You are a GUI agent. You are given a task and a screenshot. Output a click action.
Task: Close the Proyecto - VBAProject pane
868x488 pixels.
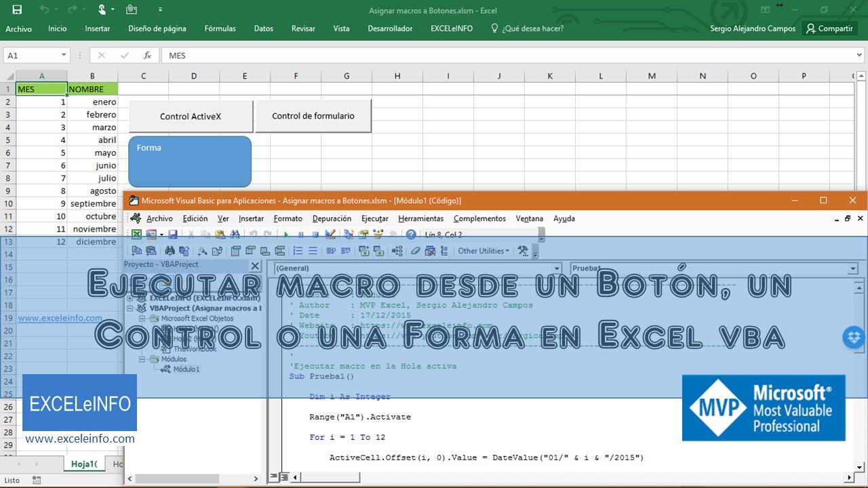coord(255,266)
